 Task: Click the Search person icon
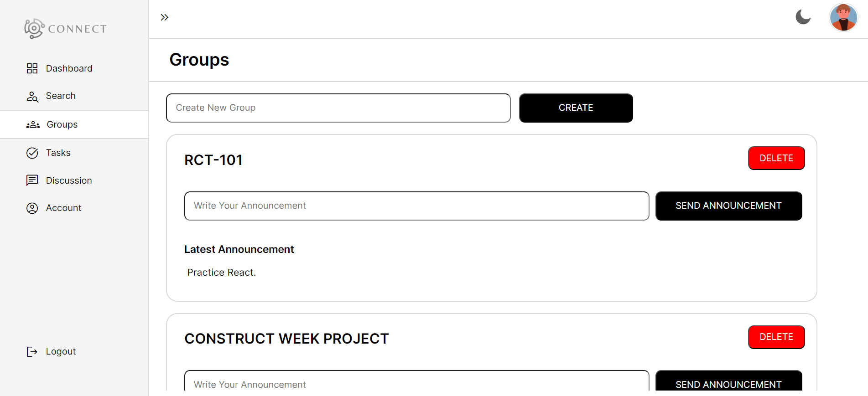click(x=32, y=96)
